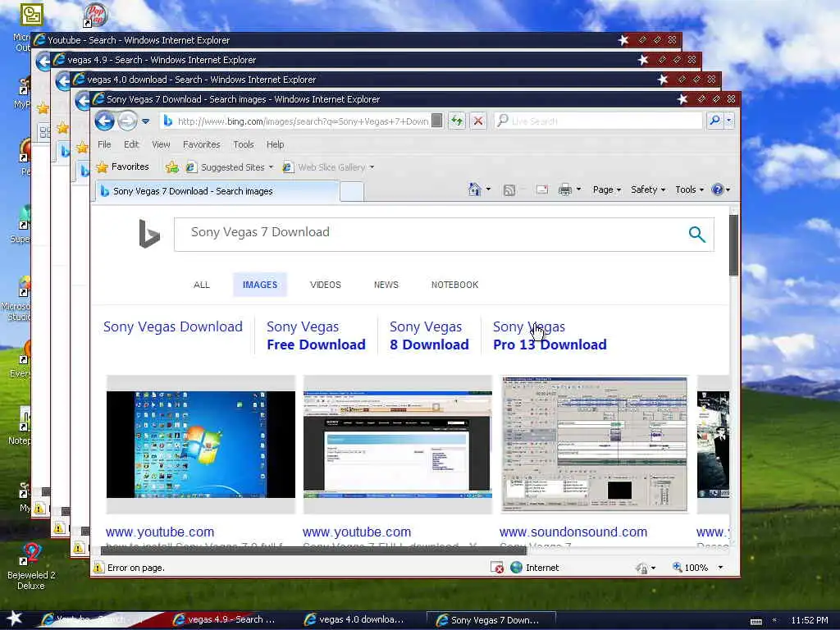Click the empty New Tab button
Image resolution: width=840 pixels, height=630 pixels.
(x=352, y=192)
